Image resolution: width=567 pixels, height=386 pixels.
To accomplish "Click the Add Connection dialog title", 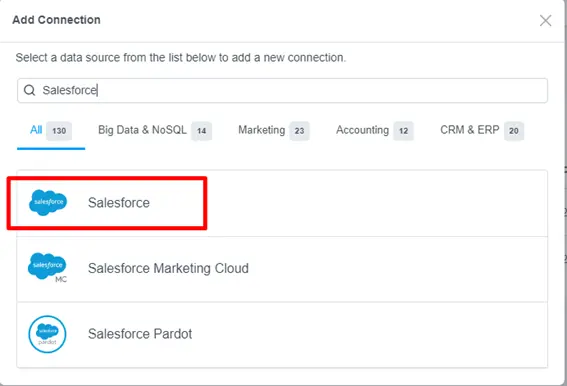I will (56, 20).
